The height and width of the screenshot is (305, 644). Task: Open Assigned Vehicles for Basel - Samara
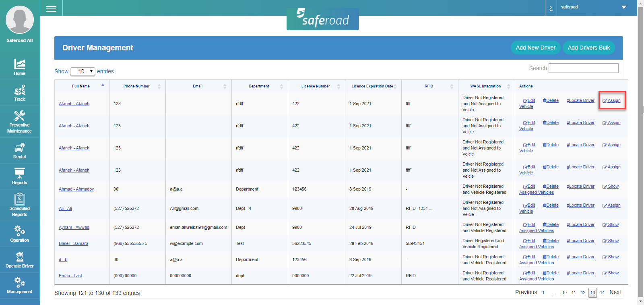tap(537, 247)
